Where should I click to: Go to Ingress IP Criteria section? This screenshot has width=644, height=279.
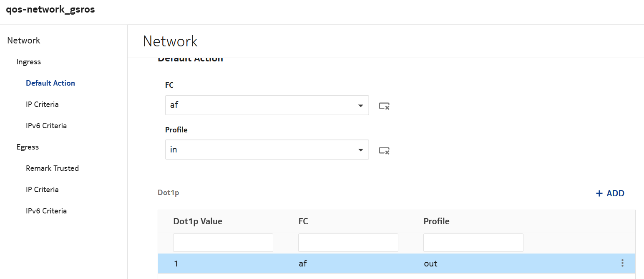coord(42,104)
